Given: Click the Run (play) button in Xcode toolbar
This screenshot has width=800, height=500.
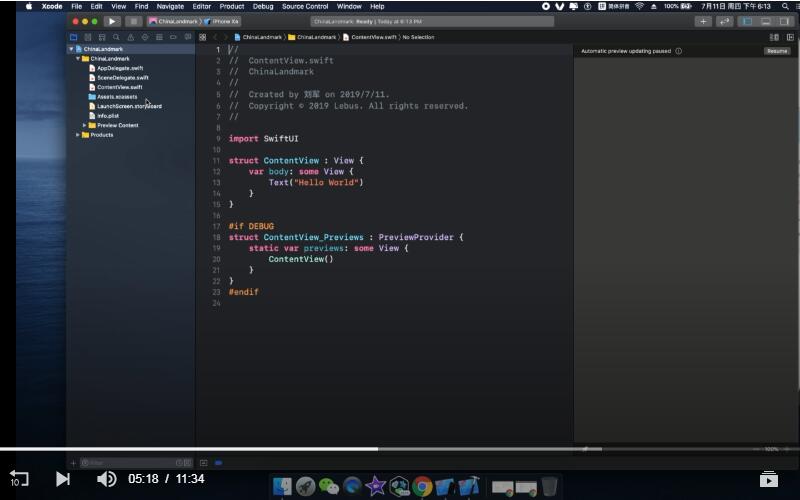Looking at the screenshot, I should [112, 21].
